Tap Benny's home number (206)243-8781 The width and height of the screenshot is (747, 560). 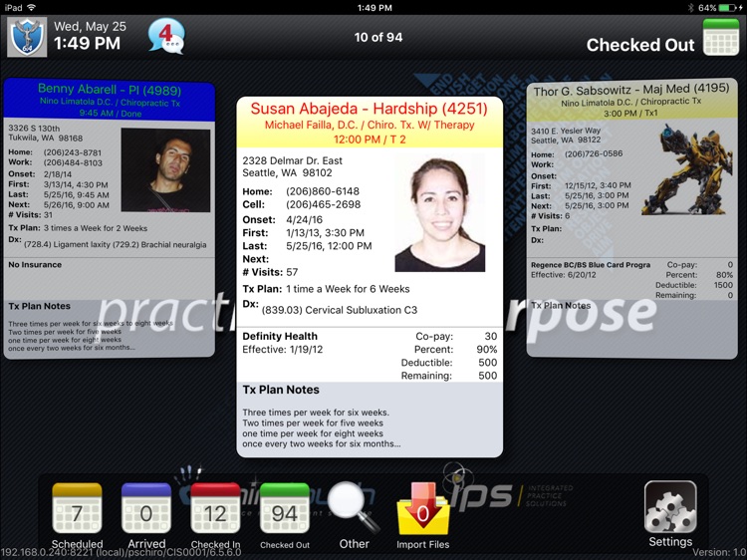(73, 152)
